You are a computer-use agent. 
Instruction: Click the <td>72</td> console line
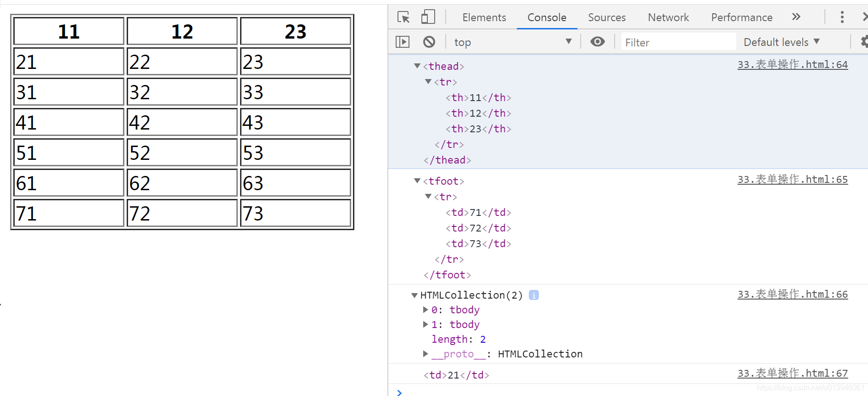coord(478,228)
